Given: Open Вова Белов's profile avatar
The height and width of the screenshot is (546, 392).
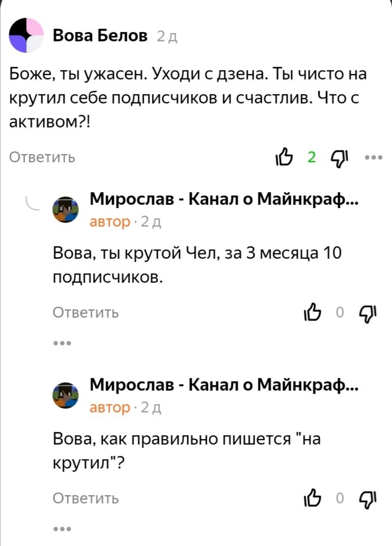Looking at the screenshot, I should [26, 36].
